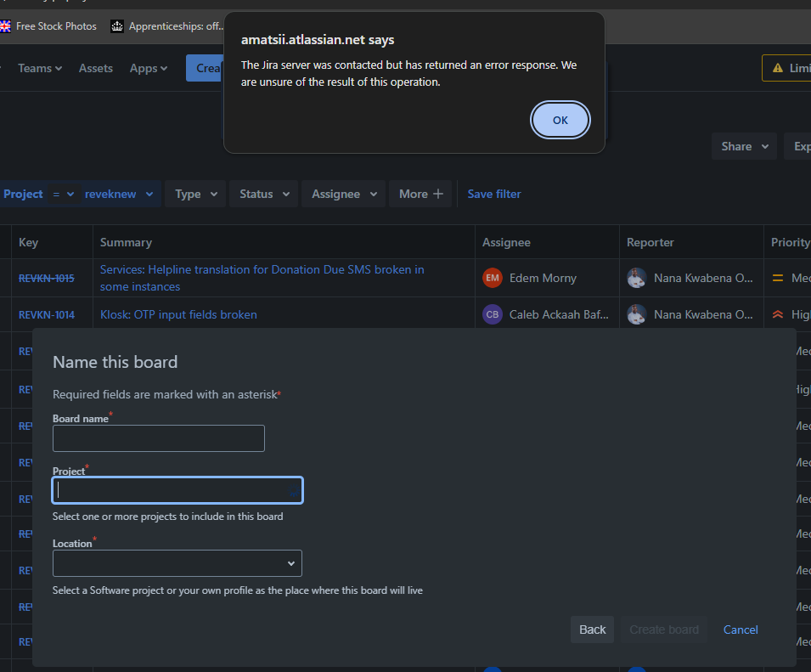The image size is (811, 672).
Task: Sort by Reporter column header
Action: [650, 242]
